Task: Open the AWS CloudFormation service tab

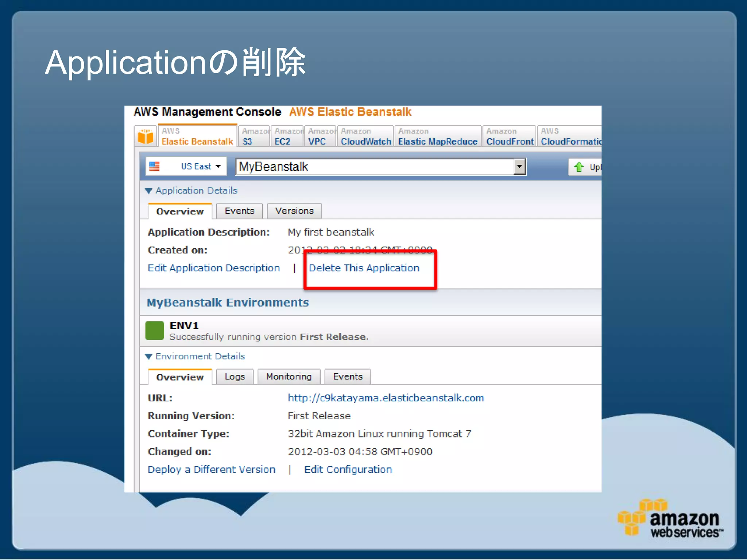Action: click(570, 136)
